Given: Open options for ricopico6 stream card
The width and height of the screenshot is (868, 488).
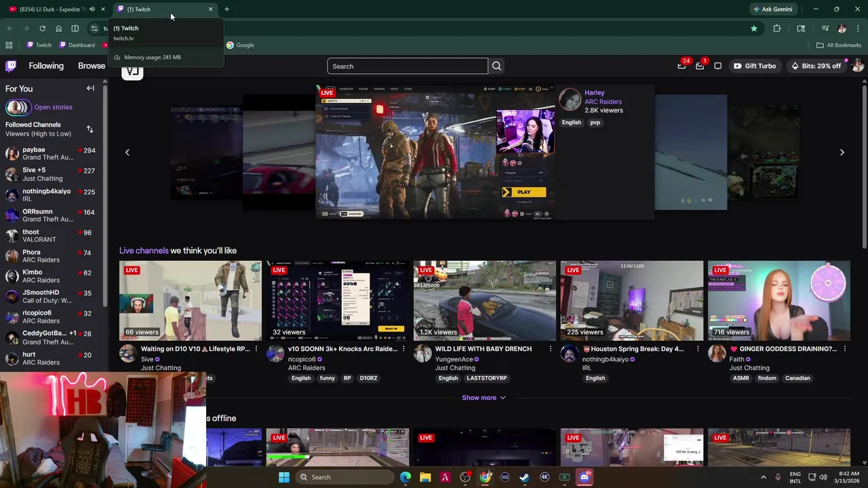Looking at the screenshot, I should coord(403,349).
